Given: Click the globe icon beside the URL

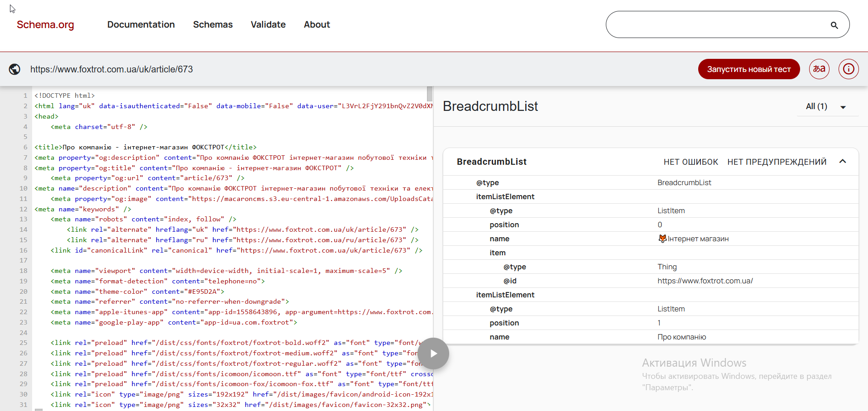Looking at the screenshot, I should pos(14,69).
